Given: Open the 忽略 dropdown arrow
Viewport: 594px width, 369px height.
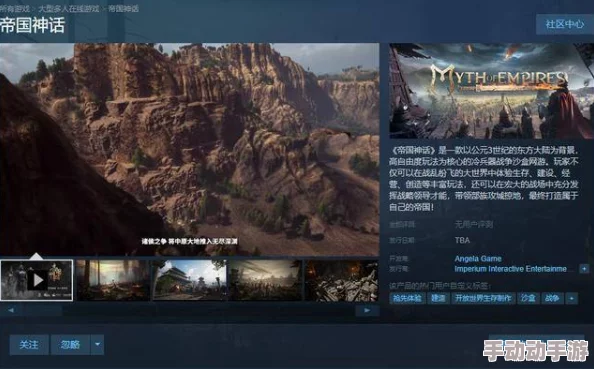Looking at the screenshot, I should point(97,344).
